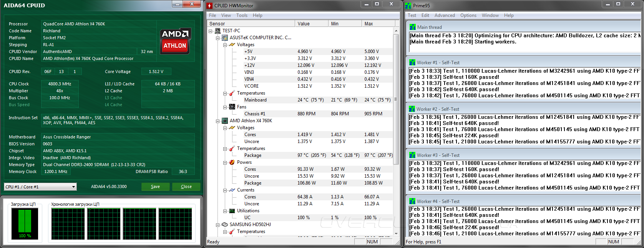The height and width of the screenshot is (248, 644).
Task: Click HWMonitor scrollbar down arrow
Action: (396, 233)
